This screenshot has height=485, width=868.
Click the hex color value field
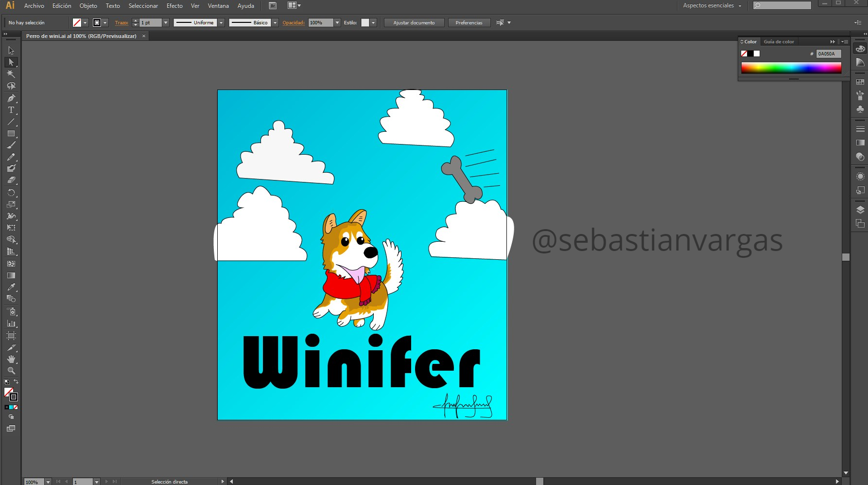[829, 54]
